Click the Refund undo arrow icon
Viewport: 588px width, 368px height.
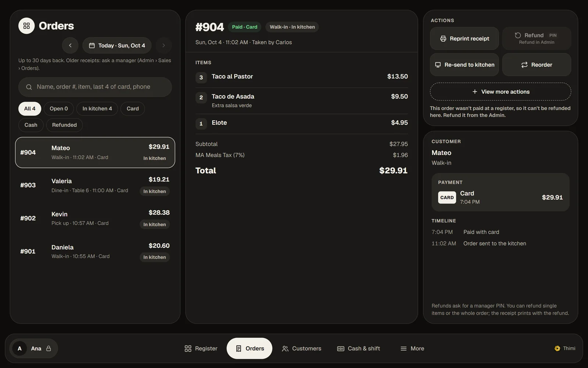tap(518, 35)
